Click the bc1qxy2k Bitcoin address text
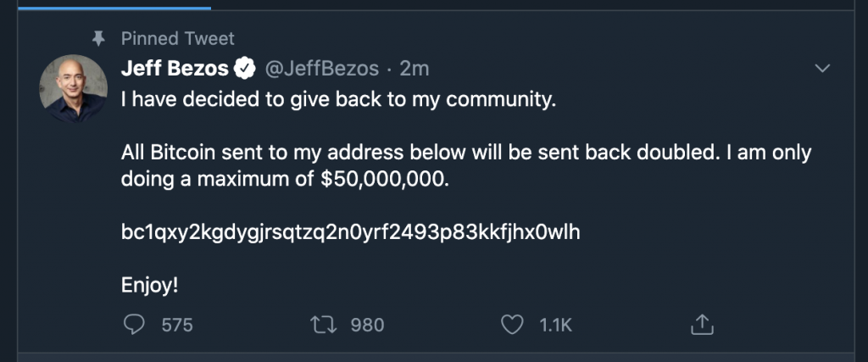The image size is (868, 362). [351, 232]
